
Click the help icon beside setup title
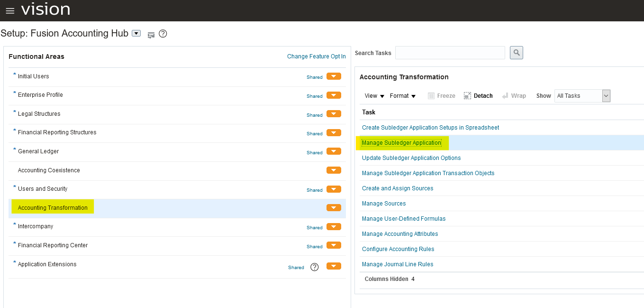click(x=163, y=34)
